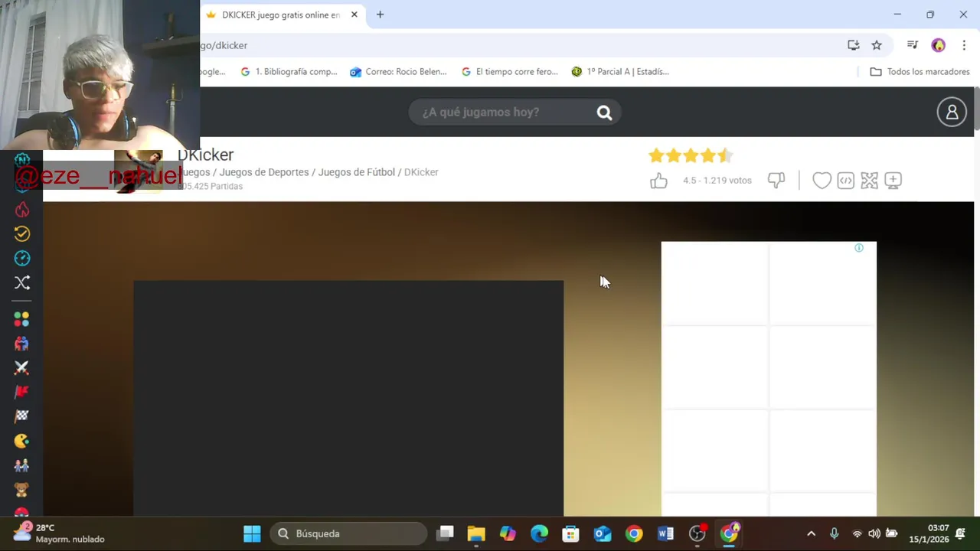Image resolution: width=980 pixels, height=551 pixels.
Task: Open the embed code icon
Action: [845, 181]
